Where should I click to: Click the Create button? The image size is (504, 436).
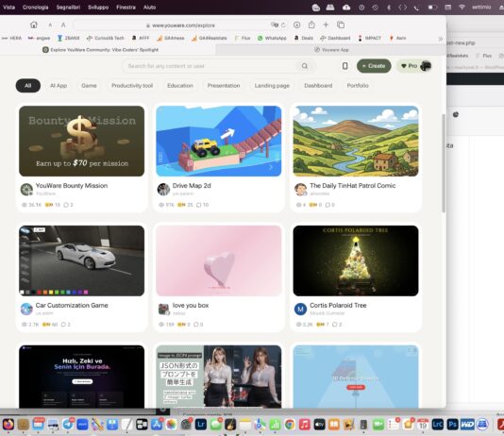coord(374,66)
